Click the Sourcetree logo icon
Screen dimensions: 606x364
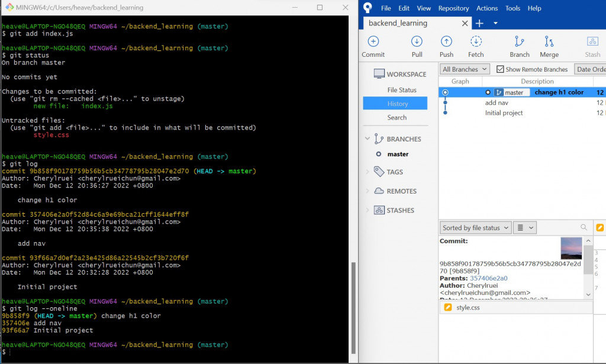368,8
